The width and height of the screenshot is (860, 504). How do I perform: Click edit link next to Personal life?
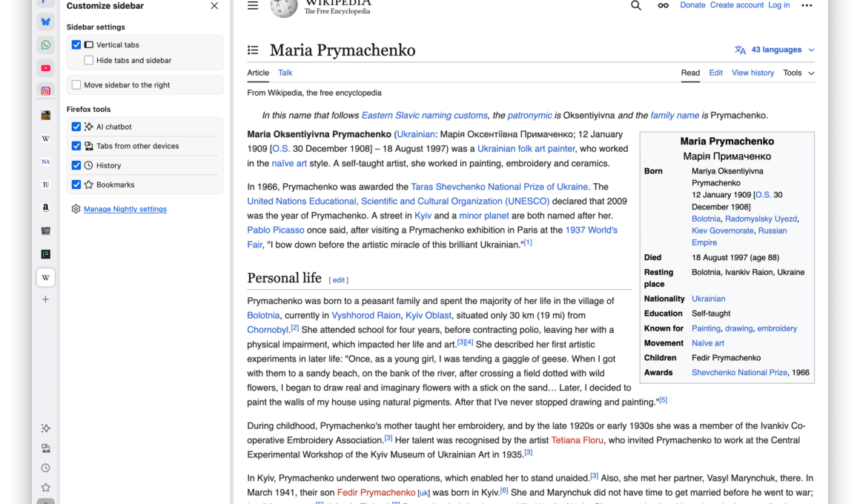[338, 280]
